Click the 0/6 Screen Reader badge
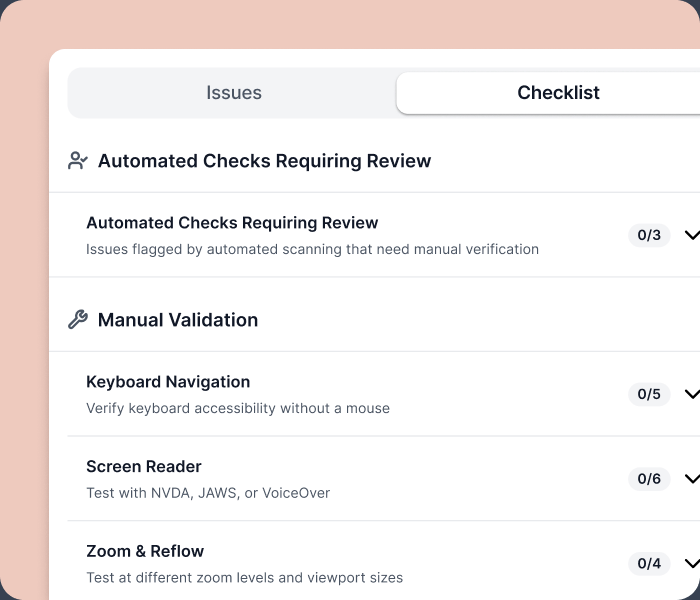700x600 pixels. (649, 479)
